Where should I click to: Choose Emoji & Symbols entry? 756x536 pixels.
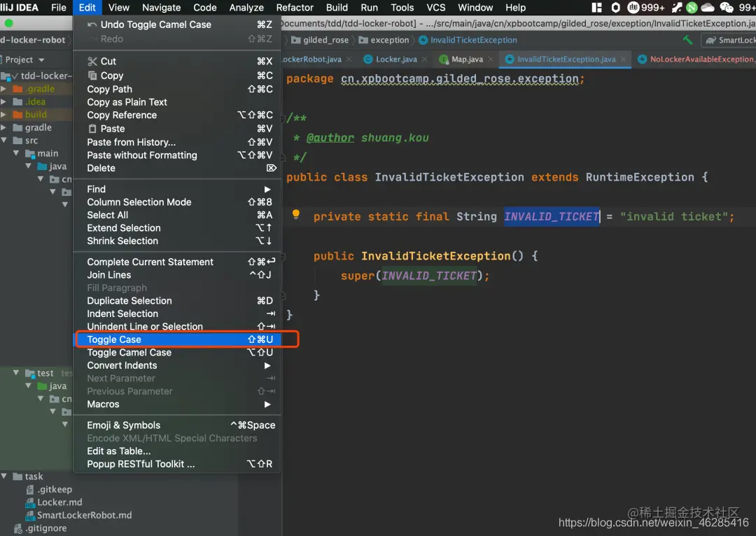click(x=176, y=425)
